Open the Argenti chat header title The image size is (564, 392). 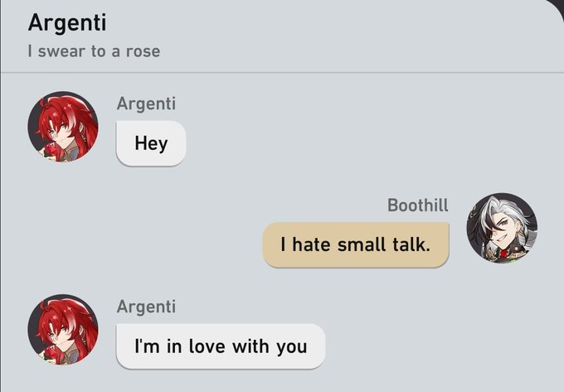tap(67, 23)
